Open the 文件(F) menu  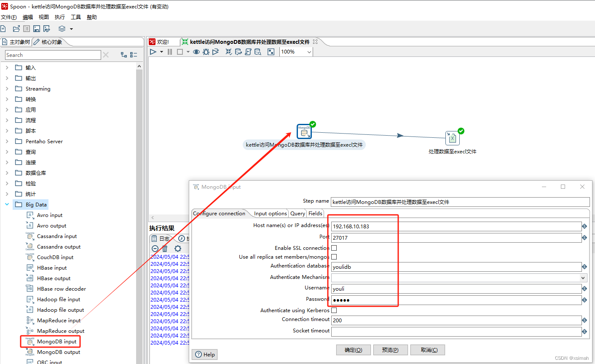[x=9, y=17]
